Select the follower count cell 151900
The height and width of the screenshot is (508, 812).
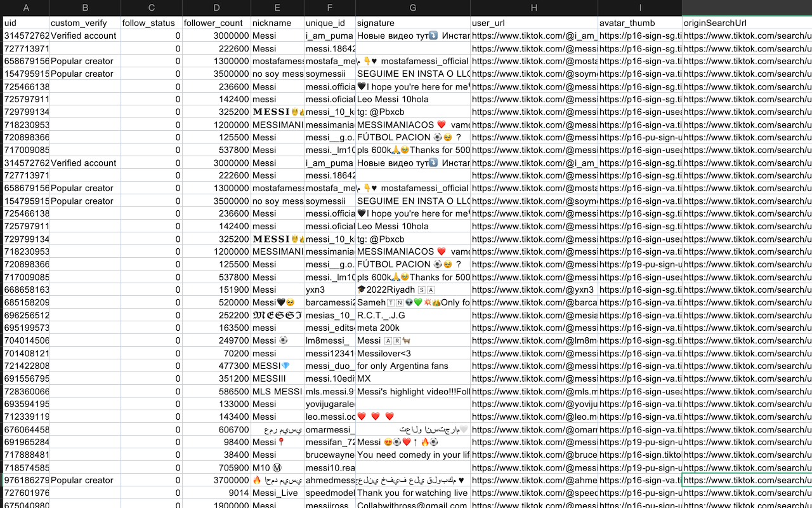[x=217, y=290]
